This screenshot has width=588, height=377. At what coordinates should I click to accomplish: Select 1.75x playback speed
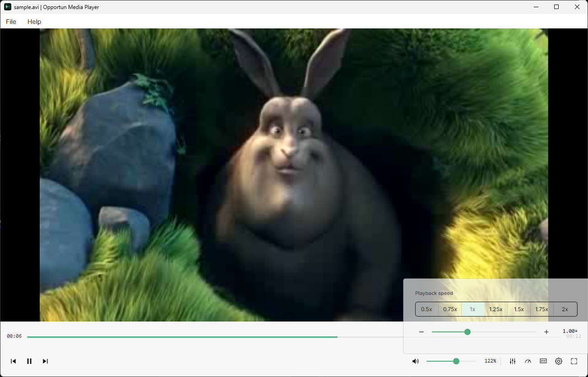point(542,309)
